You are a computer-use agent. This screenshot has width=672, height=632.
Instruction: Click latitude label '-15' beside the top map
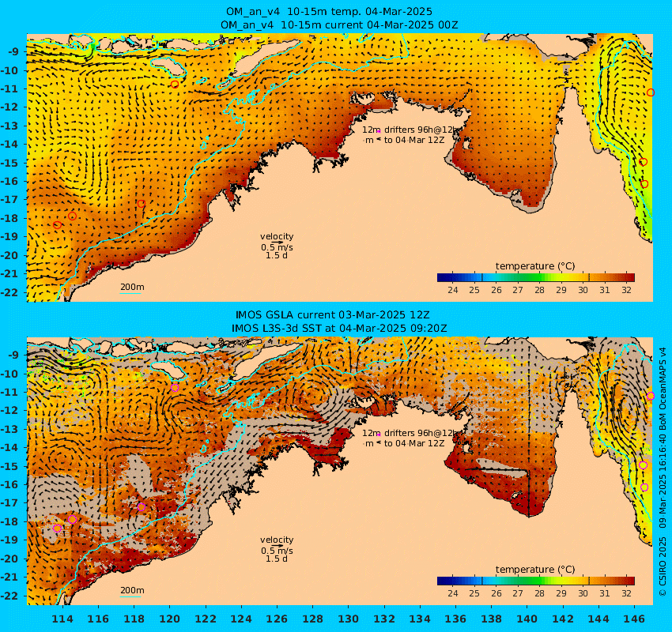click(x=11, y=164)
